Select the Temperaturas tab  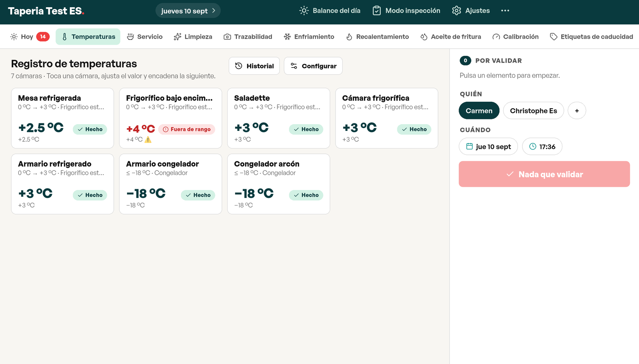[x=88, y=37]
